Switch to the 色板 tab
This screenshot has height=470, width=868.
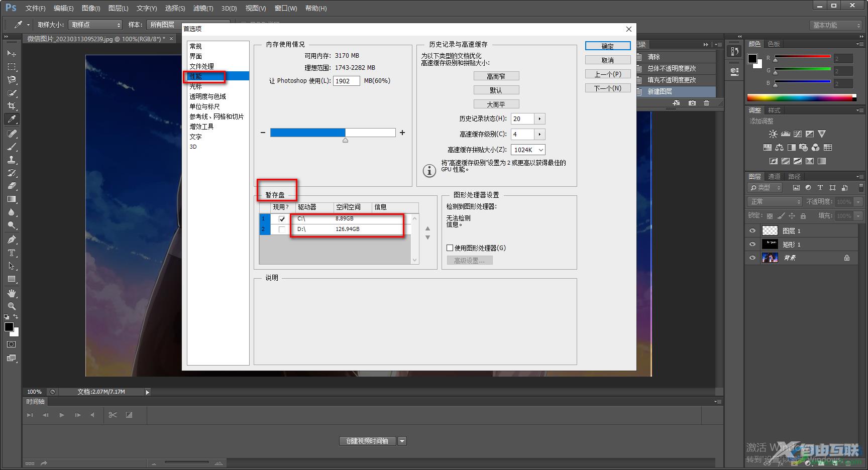click(x=774, y=44)
